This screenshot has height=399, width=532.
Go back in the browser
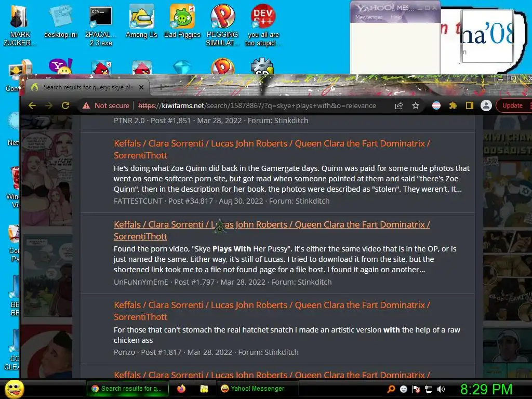(x=32, y=105)
